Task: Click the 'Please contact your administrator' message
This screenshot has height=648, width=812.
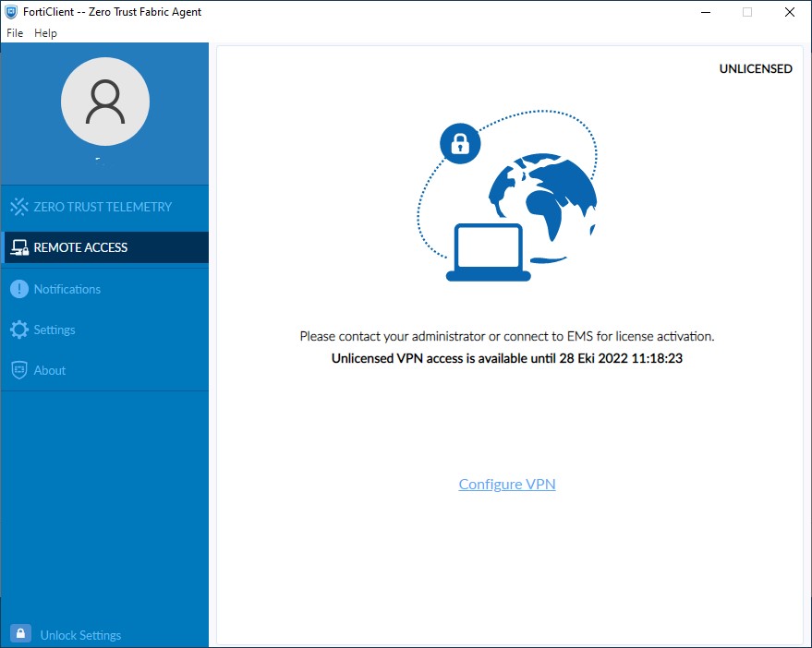Action: (507, 336)
